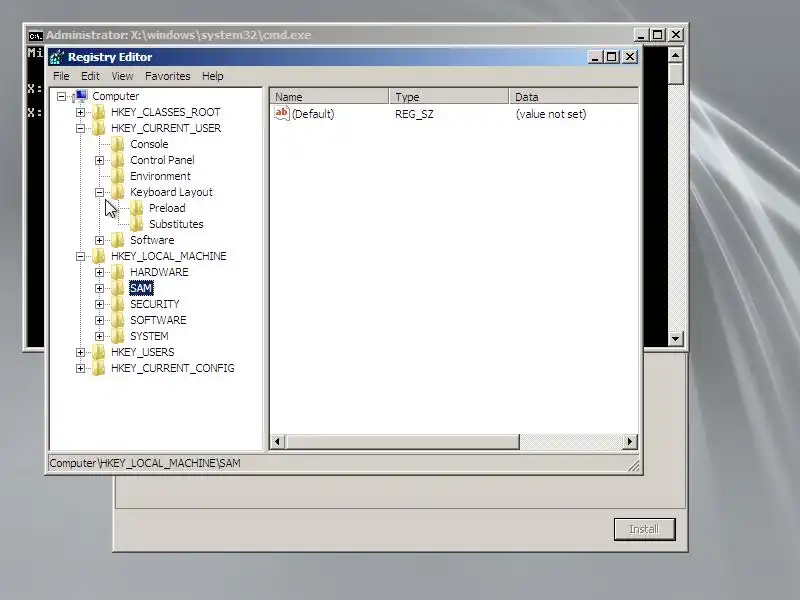Expand the Control Panel key
This screenshot has width=800, height=600.
pos(99,160)
